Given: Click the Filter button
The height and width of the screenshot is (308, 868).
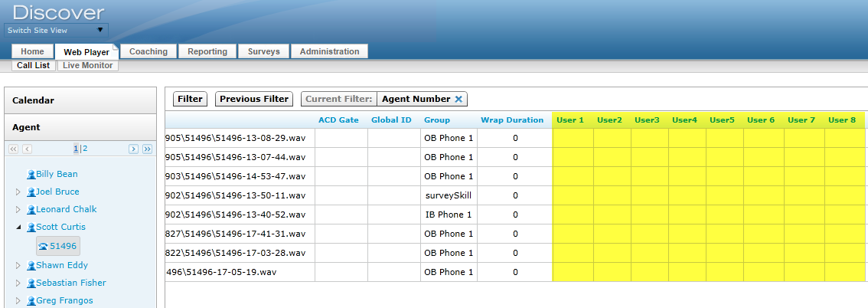Looking at the screenshot, I should point(190,99).
